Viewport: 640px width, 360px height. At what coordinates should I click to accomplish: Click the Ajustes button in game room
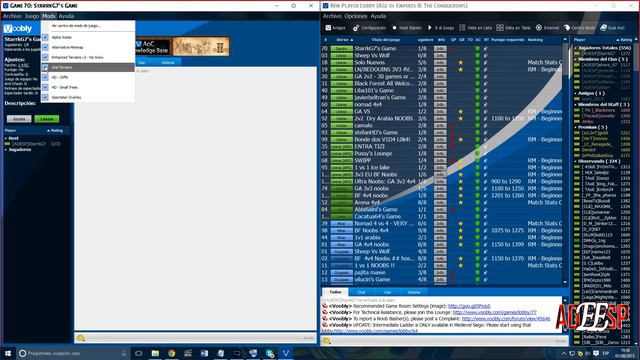tap(19, 119)
